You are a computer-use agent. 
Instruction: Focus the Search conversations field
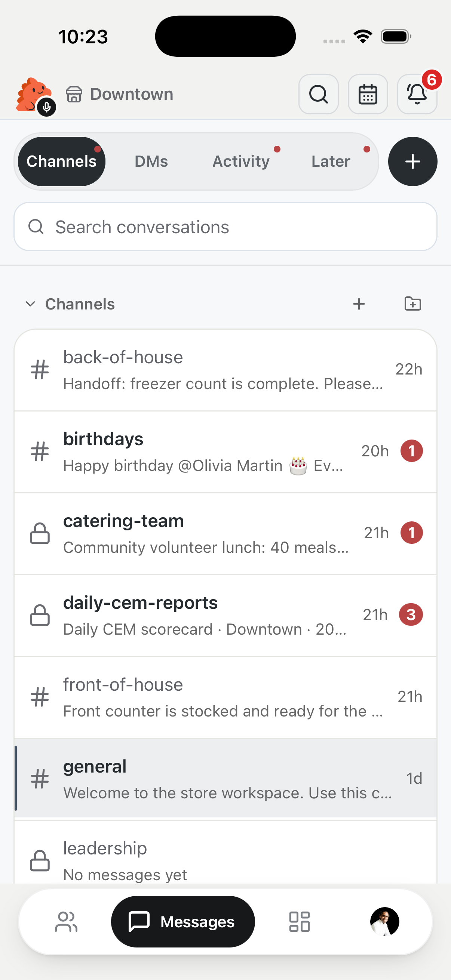tap(225, 227)
